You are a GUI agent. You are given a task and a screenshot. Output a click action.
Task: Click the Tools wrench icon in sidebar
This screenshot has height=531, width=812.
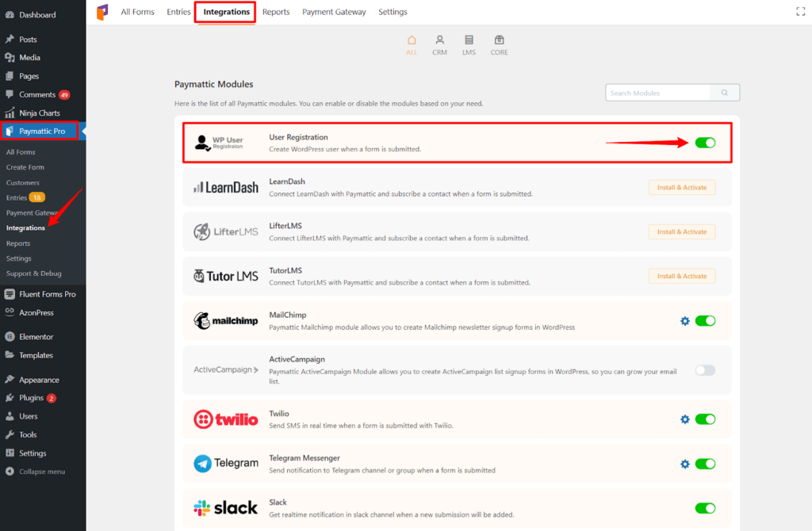[10, 435]
